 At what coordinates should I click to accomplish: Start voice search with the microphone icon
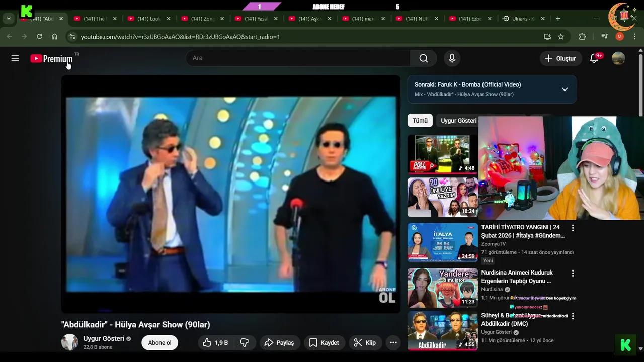(x=452, y=58)
